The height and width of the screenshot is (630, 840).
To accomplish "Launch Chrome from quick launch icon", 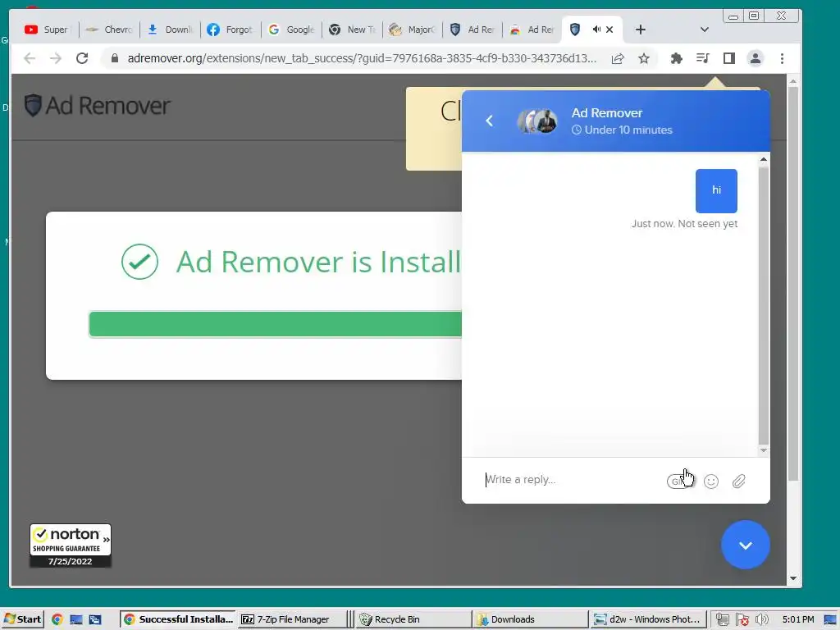I will [57, 619].
